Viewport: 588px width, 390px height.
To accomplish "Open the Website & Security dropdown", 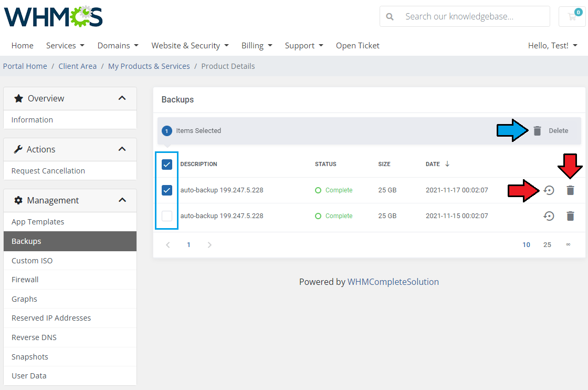I will (190, 45).
